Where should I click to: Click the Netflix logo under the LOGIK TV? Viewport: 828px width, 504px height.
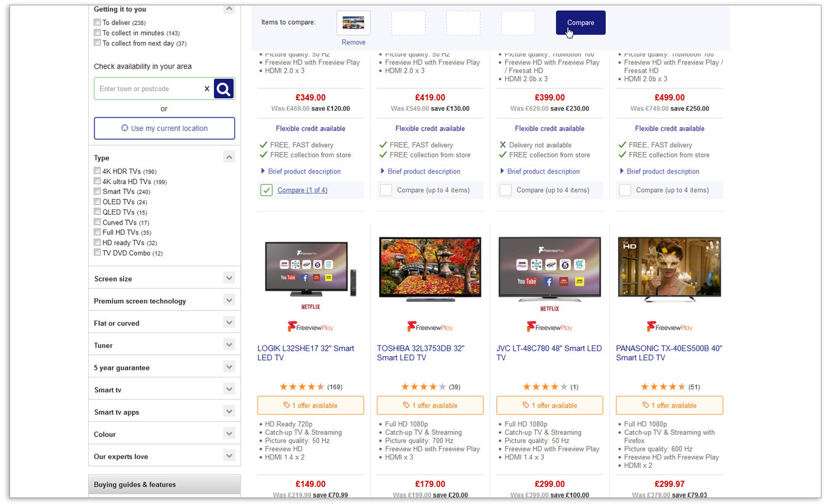coord(310,308)
